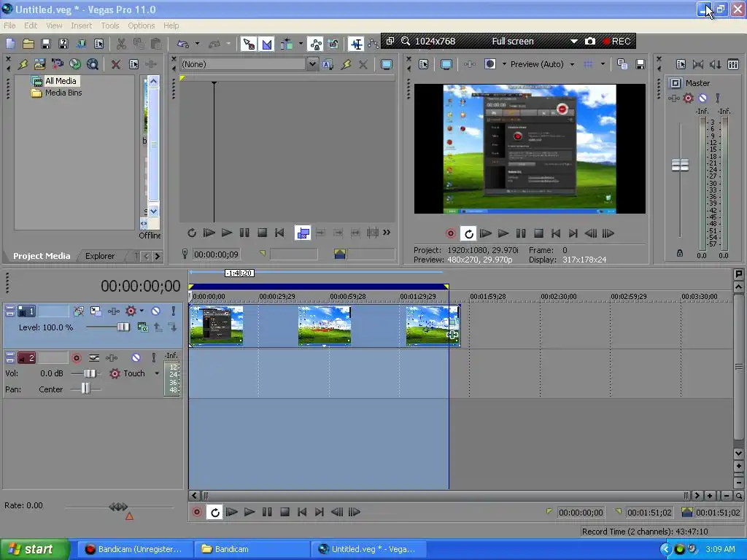Screen dimensions: 747x560
Task: Click the Video Preview external monitor icon
Action: pos(446,64)
